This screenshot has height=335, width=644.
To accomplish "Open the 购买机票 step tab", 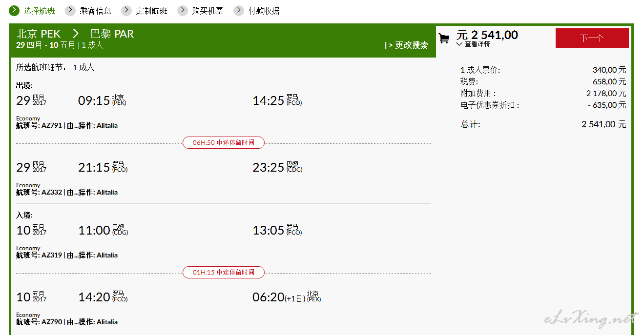I will click(208, 11).
